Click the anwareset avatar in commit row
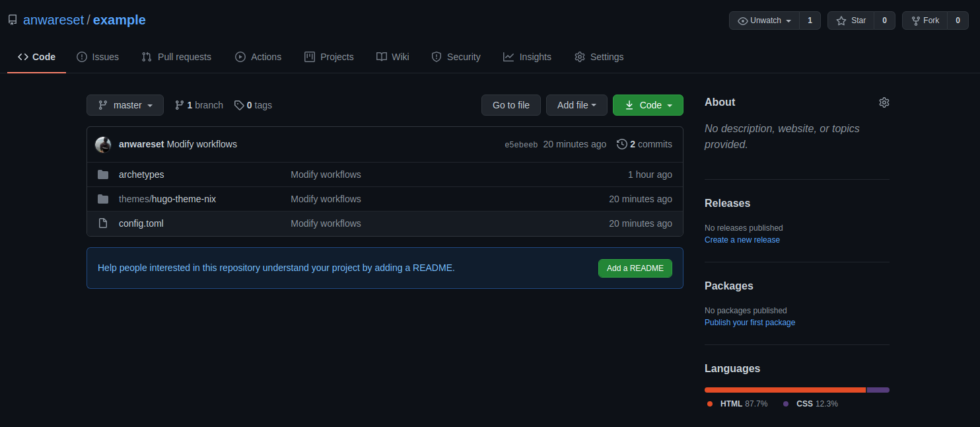The height and width of the screenshot is (427, 980). tap(103, 145)
